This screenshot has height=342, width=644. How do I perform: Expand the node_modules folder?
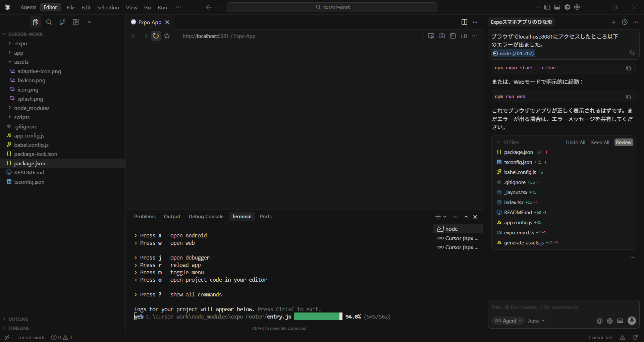click(32, 108)
